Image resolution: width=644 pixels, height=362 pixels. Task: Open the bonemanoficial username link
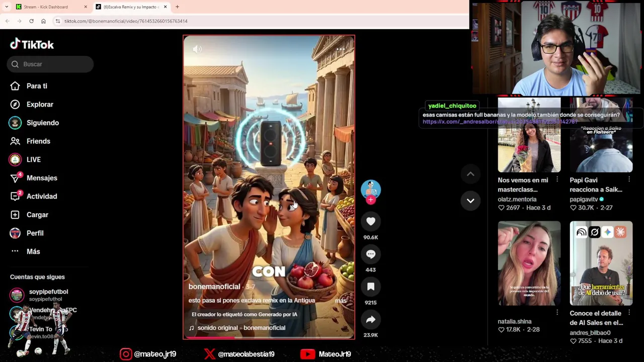pyautogui.click(x=214, y=287)
